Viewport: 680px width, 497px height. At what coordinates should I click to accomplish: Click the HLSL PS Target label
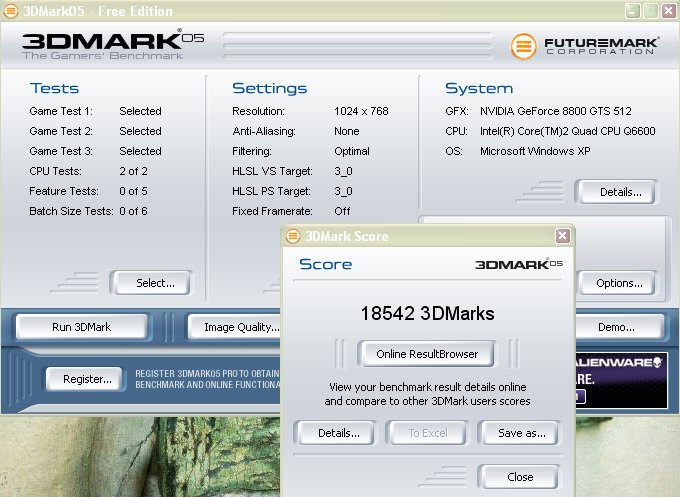pyautogui.click(x=271, y=191)
